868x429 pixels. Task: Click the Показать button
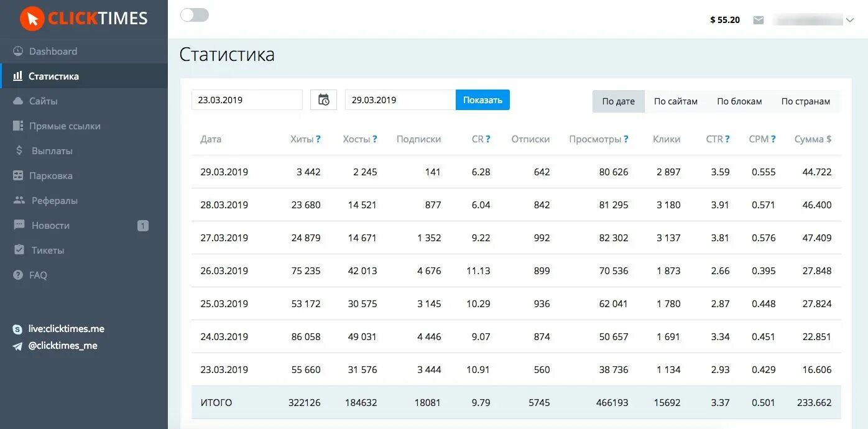482,100
